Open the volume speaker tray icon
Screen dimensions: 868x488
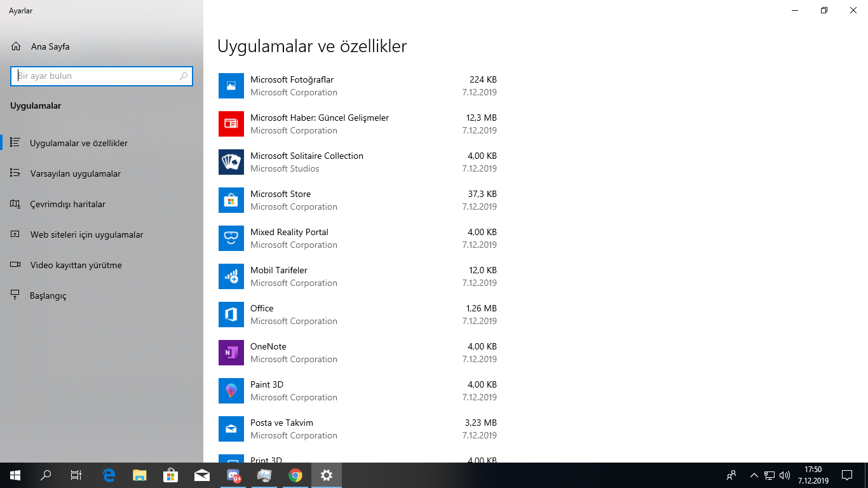pos(785,475)
